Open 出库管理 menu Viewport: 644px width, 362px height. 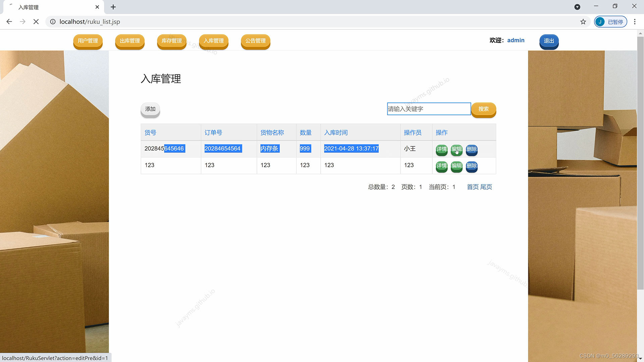pos(130,41)
